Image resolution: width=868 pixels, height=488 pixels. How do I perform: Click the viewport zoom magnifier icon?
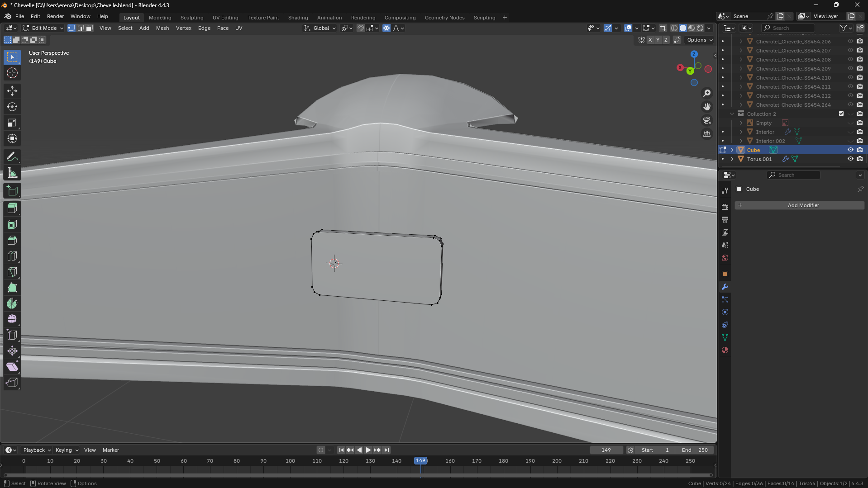coord(707,93)
